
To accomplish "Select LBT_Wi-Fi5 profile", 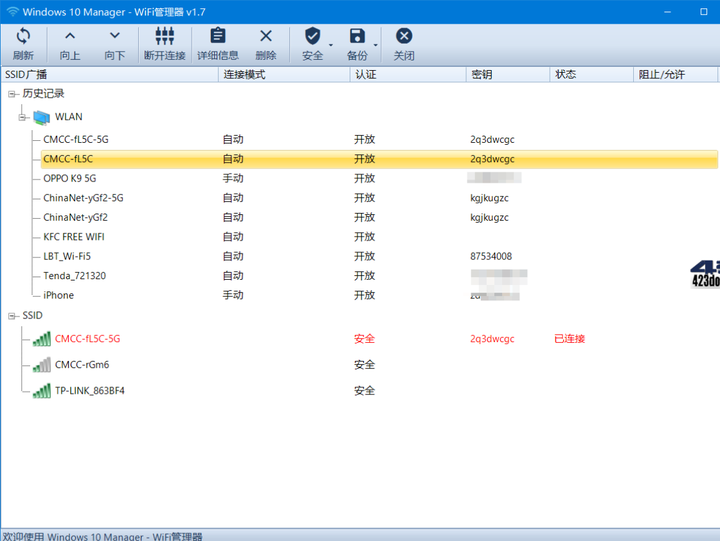I will pyautogui.click(x=67, y=256).
